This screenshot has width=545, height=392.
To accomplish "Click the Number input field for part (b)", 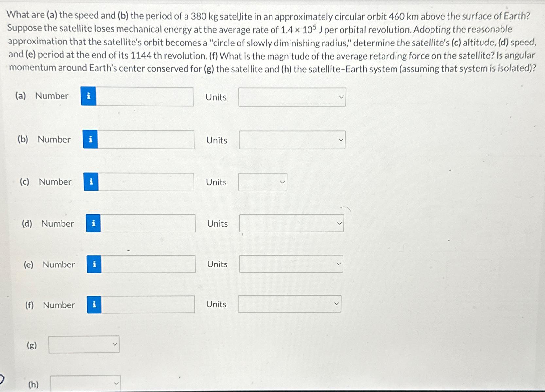I will pyautogui.click(x=146, y=140).
